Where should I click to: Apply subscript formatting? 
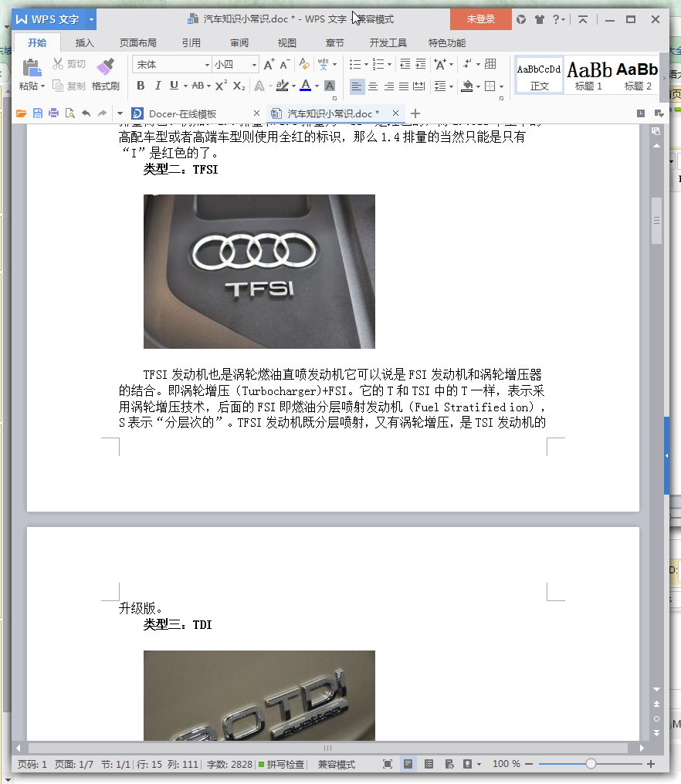click(239, 86)
